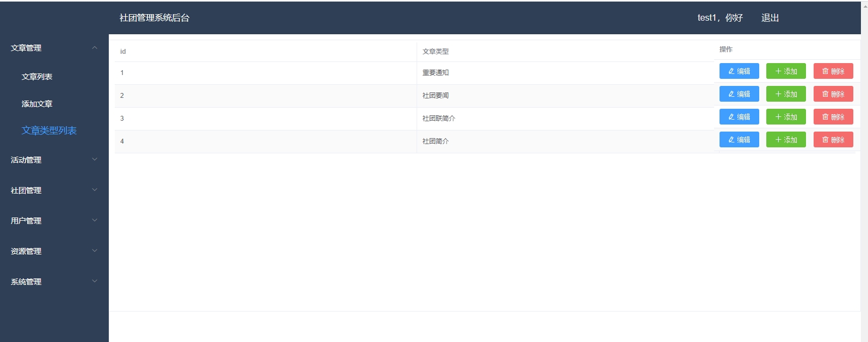Click id cell 4

pos(265,141)
